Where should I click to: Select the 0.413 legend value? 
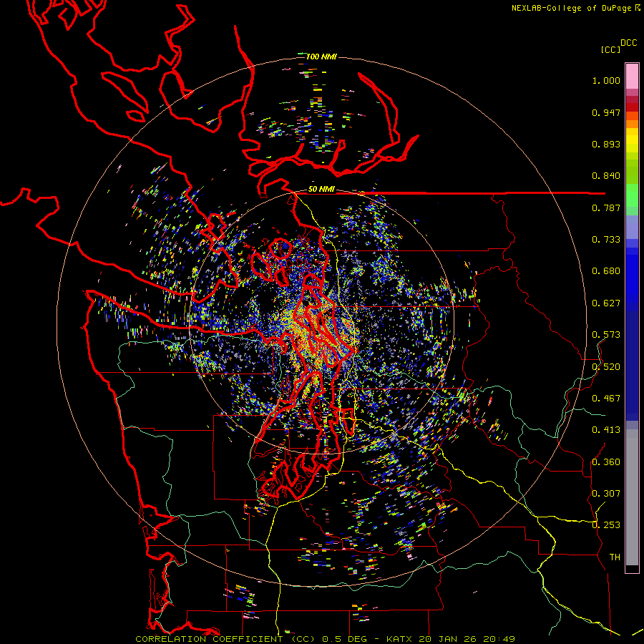point(606,430)
